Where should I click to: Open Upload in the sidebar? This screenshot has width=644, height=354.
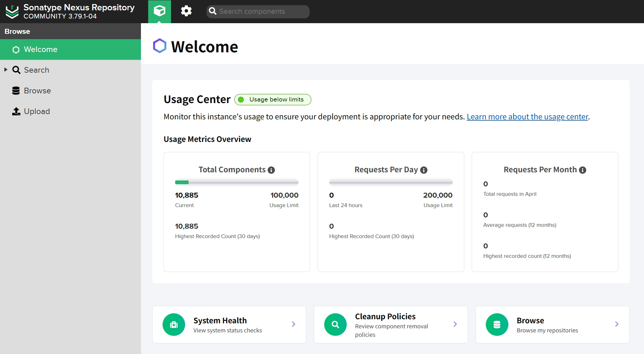click(x=37, y=112)
